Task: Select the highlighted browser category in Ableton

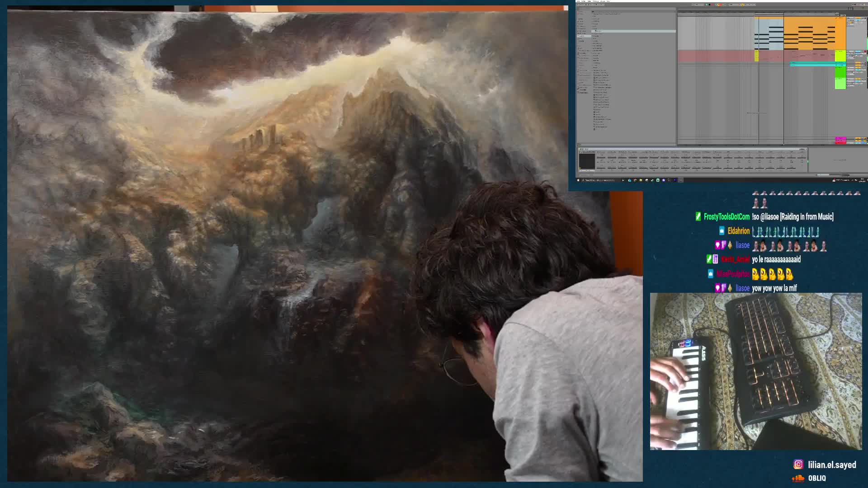Action: coord(584,36)
